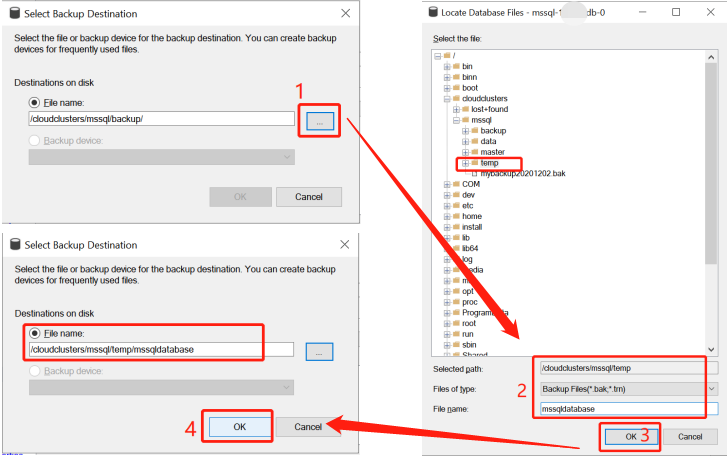Select the temp folder in file tree
This screenshot has width=727, height=457.
pyautogui.click(x=489, y=163)
